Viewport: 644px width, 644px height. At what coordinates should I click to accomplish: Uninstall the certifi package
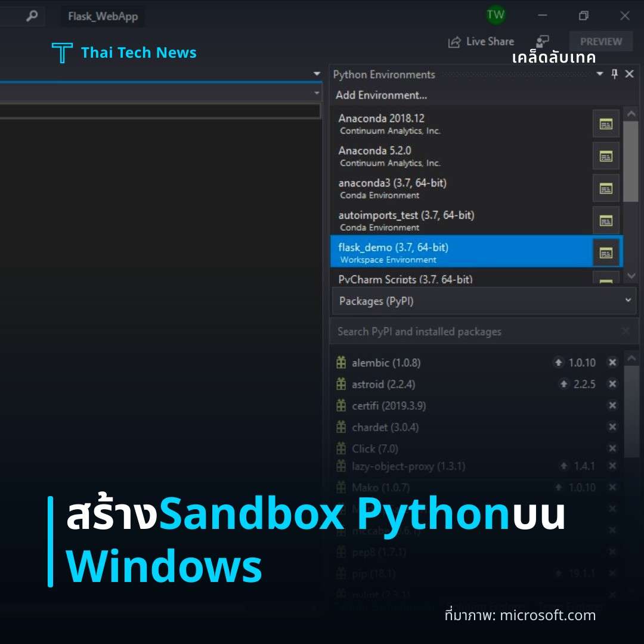(612, 405)
